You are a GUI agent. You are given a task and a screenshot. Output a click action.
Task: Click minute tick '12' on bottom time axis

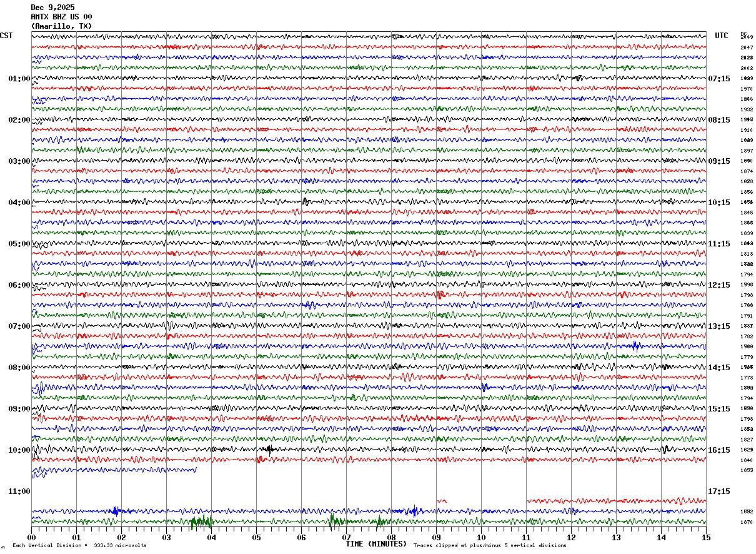pos(571,537)
